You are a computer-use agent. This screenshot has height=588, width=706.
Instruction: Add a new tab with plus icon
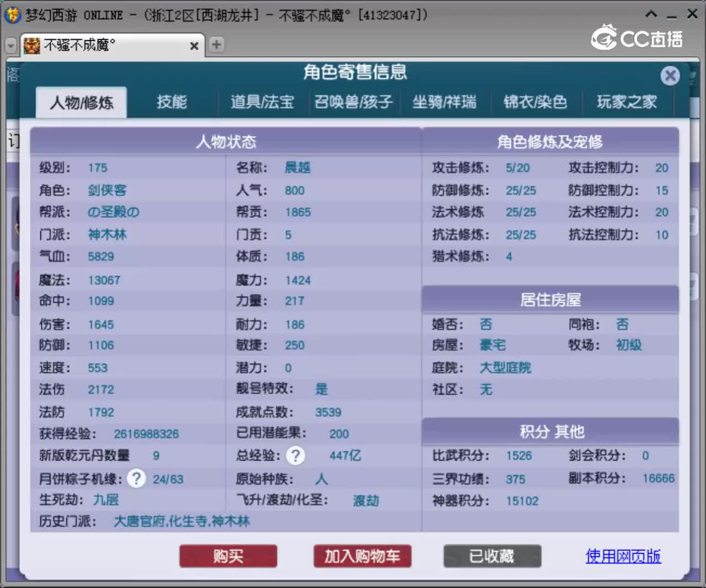(x=217, y=45)
